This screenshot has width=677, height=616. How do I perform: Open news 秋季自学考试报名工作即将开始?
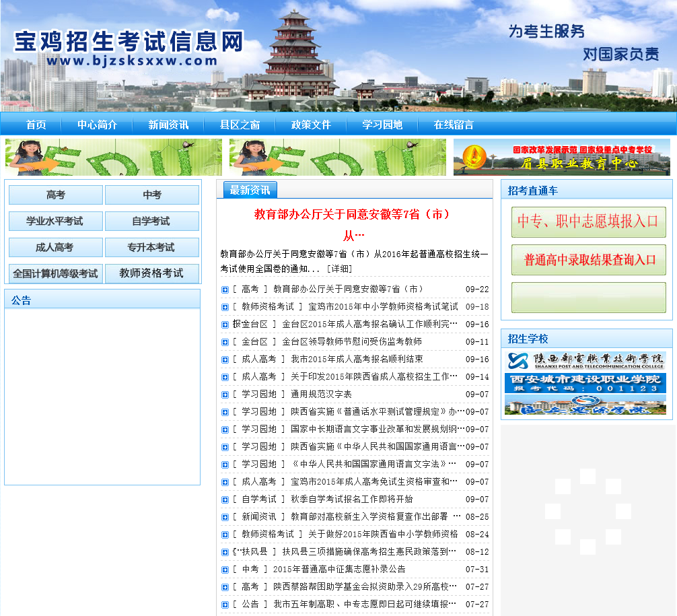[x=352, y=499]
